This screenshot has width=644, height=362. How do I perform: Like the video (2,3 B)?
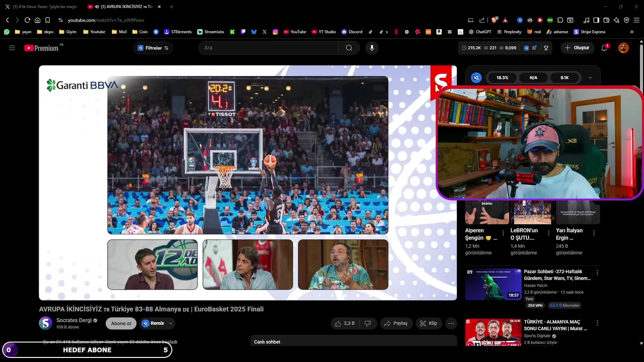tap(345, 323)
